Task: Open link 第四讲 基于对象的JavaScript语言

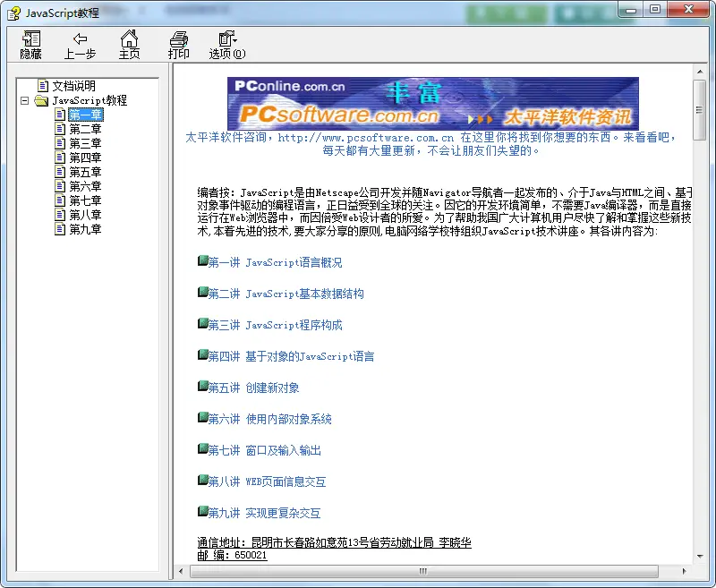Action: tap(291, 356)
